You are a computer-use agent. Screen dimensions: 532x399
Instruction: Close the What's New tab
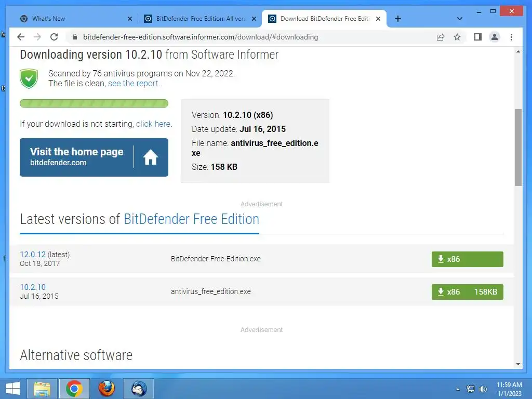coord(129,19)
